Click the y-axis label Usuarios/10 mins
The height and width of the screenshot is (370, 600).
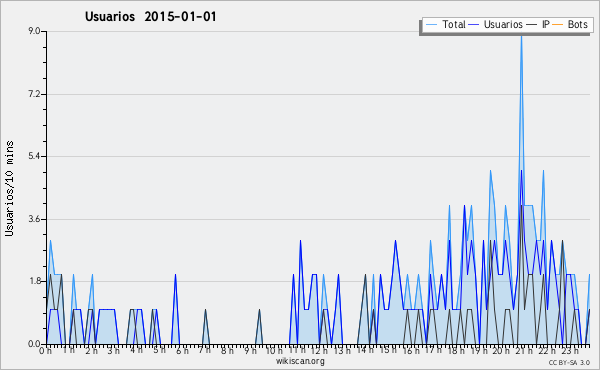tap(9, 189)
